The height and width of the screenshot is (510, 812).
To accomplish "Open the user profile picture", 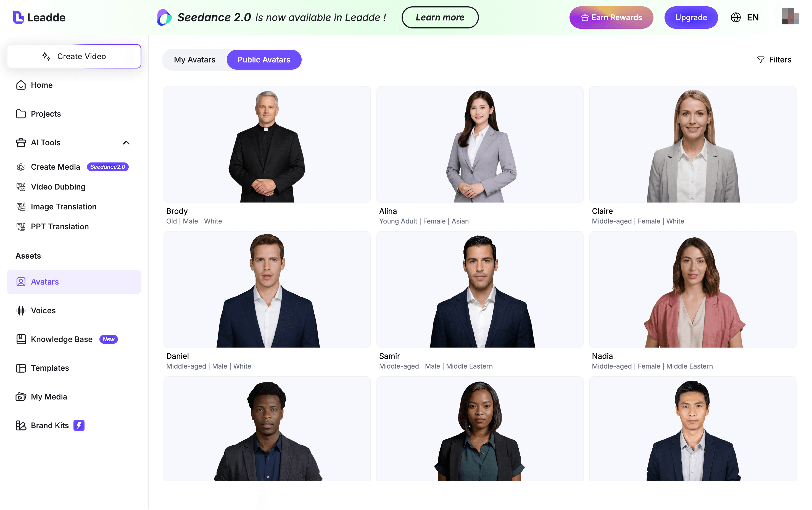I will (x=790, y=16).
